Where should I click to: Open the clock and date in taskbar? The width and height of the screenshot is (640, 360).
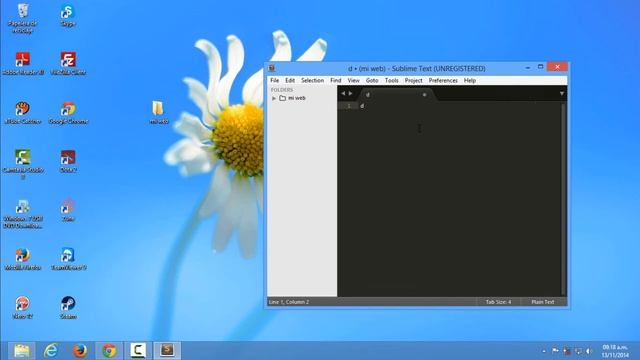coord(615,351)
